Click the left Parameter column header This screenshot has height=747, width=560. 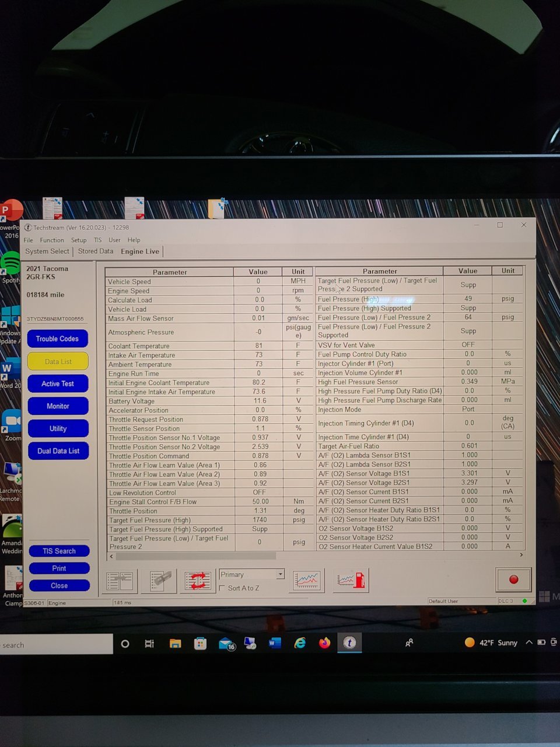[x=170, y=272]
